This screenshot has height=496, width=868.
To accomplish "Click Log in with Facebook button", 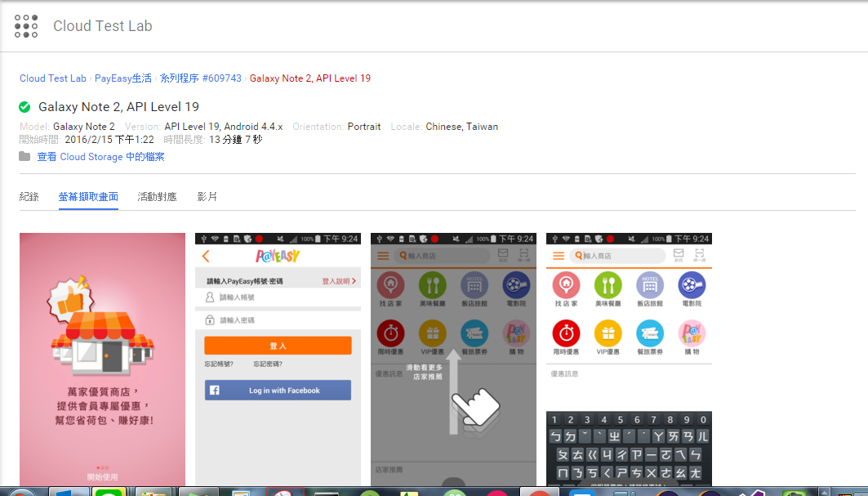I will [x=278, y=390].
